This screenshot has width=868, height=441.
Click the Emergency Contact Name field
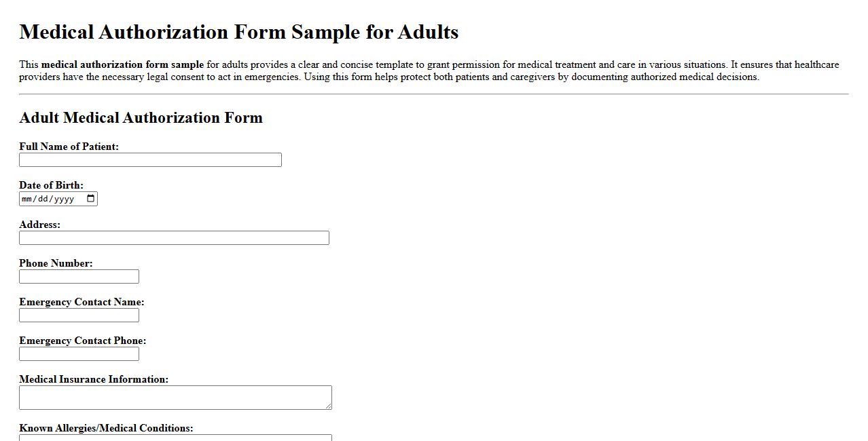78,315
